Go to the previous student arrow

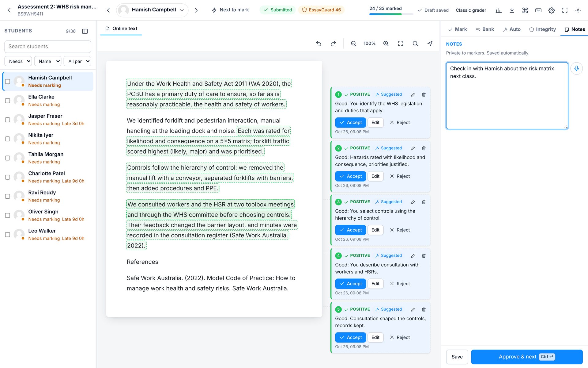click(x=108, y=10)
